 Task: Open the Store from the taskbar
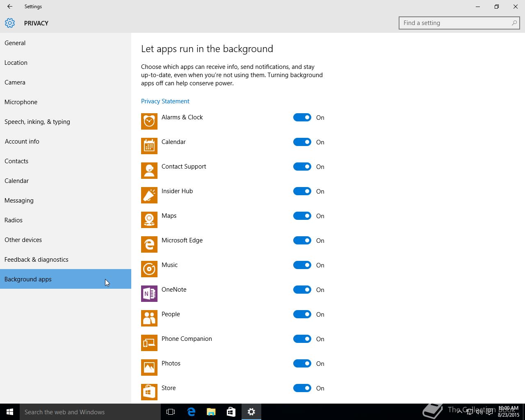pos(231,412)
